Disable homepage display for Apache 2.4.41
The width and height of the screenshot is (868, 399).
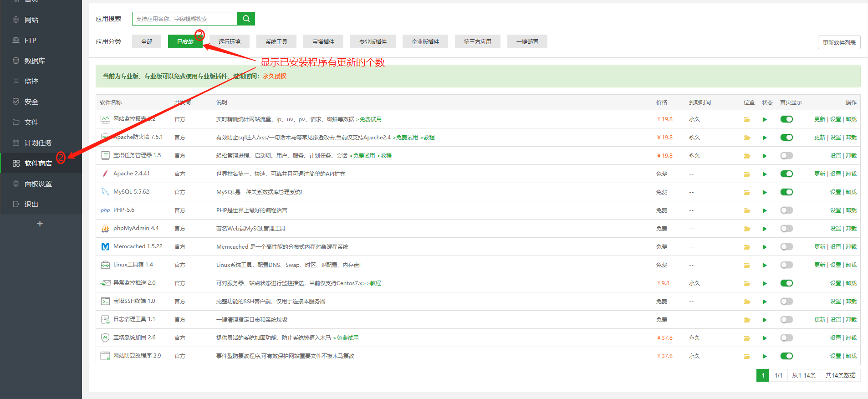click(x=786, y=174)
